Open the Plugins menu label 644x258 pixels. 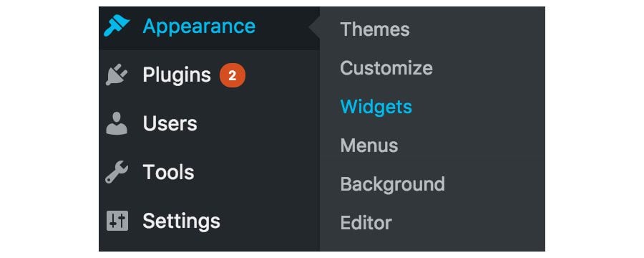pyautogui.click(x=177, y=75)
